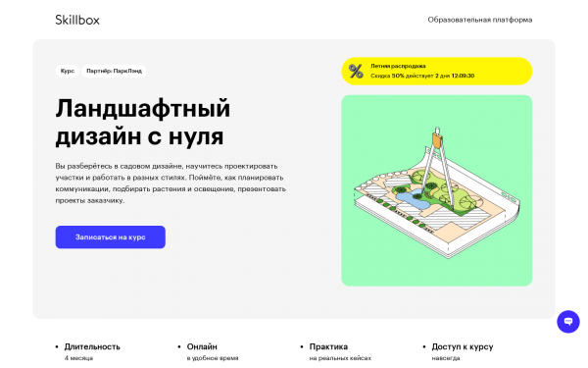Open the blue chat support bubble

568,322
